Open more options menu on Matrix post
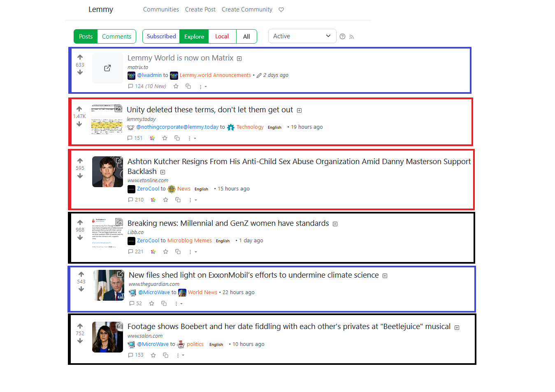Viewport: 555px width, 392px height. [202, 87]
